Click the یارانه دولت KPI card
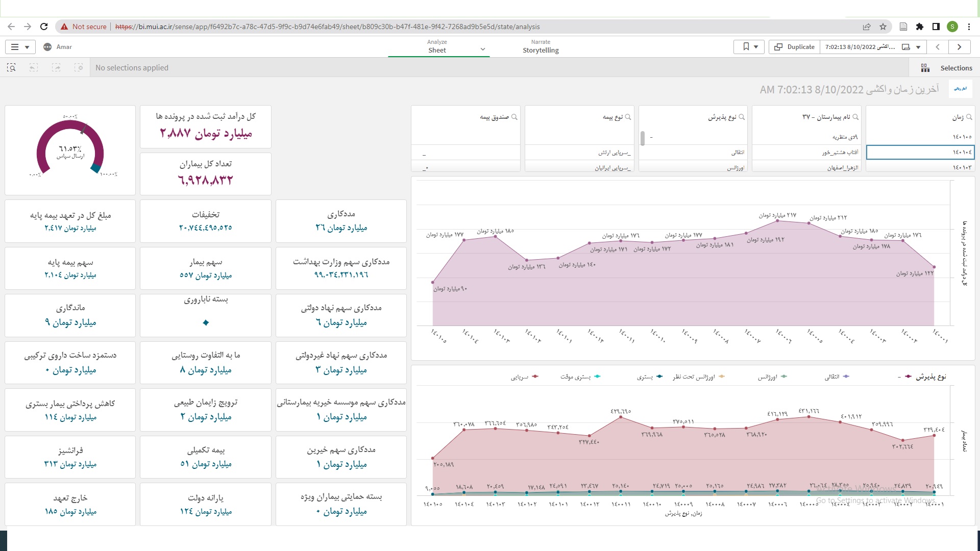 [206, 504]
